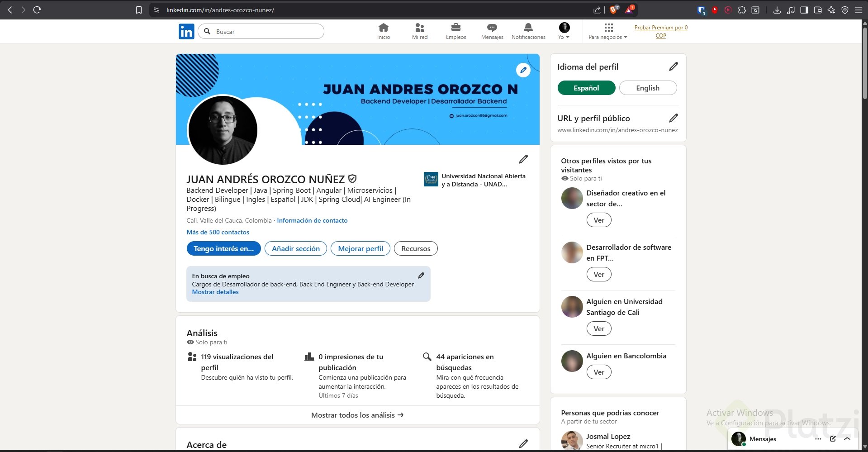Screen dimensions: 868x452
Task: Open the messaging options ellipsis menu
Action: click(x=818, y=438)
